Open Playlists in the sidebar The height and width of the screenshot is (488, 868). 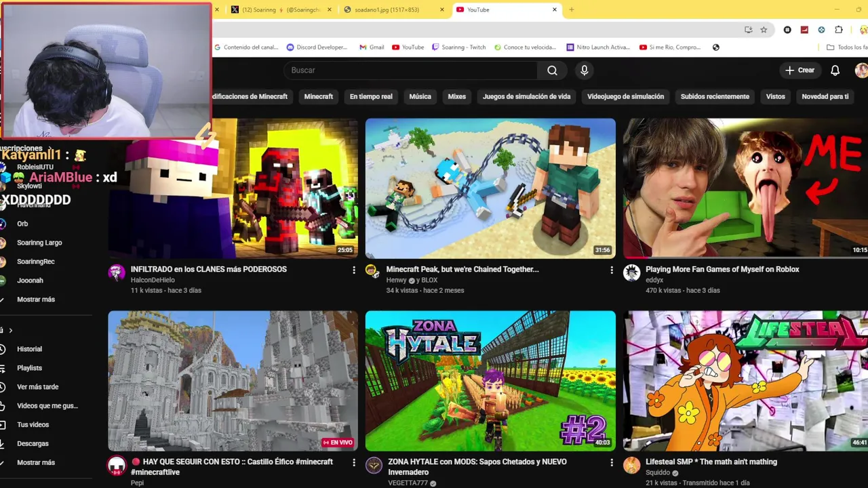(29, 368)
